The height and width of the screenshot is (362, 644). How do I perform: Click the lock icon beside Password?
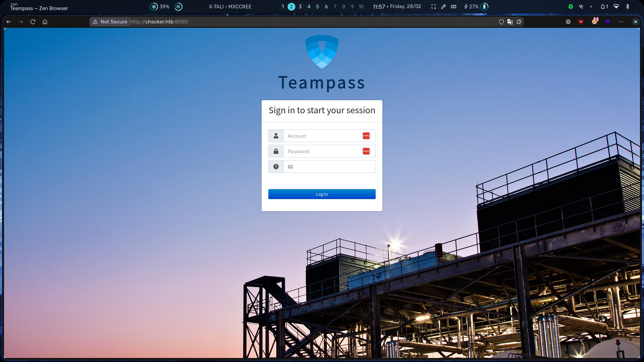pos(276,151)
